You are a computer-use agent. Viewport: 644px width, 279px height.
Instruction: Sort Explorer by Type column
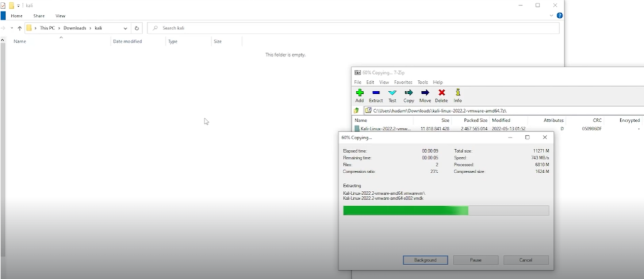[173, 42]
